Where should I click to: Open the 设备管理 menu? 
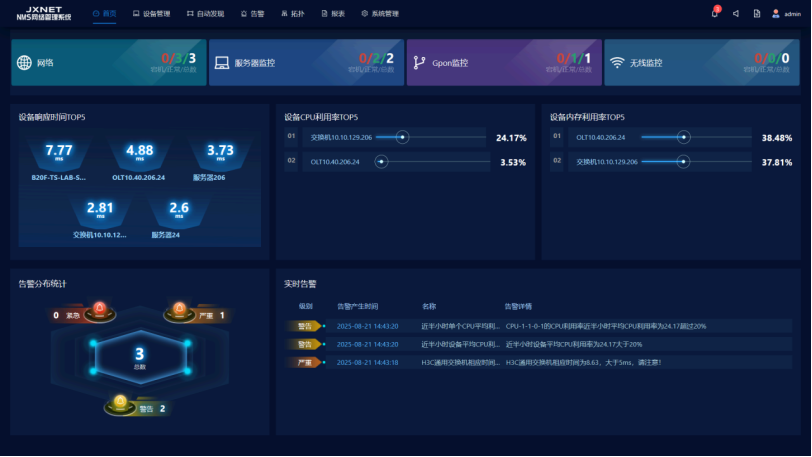[151, 14]
